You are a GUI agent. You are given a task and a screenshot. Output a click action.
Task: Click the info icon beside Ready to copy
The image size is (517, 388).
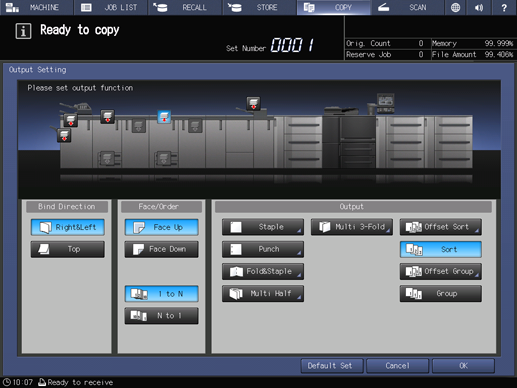point(23,31)
